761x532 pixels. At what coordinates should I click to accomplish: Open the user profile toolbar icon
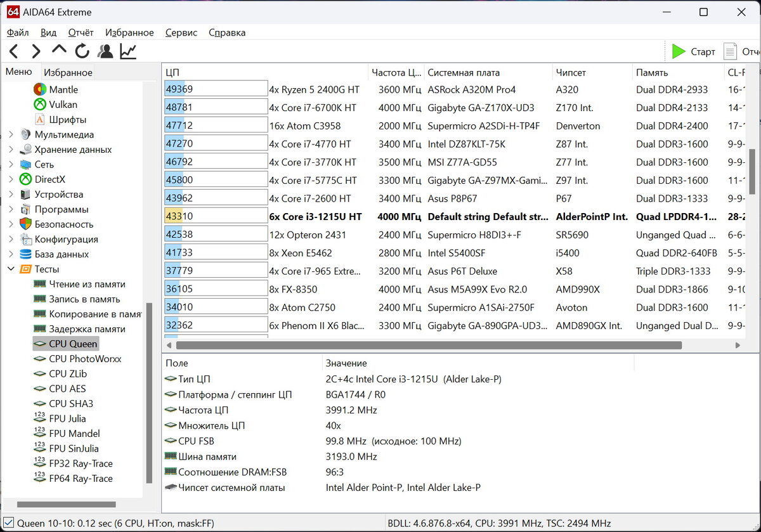pyautogui.click(x=105, y=51)
